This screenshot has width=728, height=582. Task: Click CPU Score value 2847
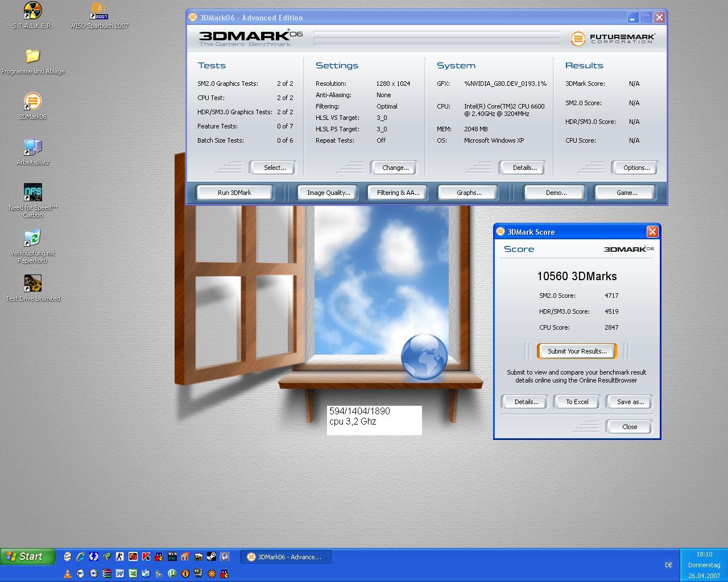click(x=611, y=327)
